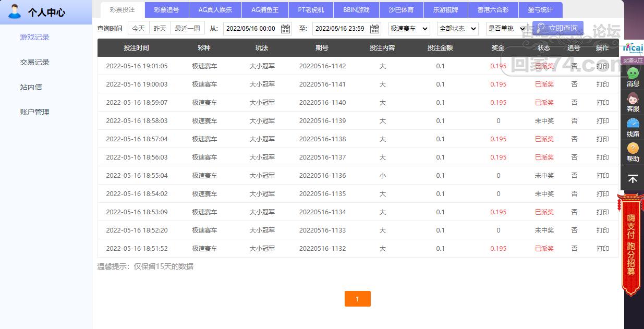Select the AG真人娱乐 tab
Image resolution: width=644 pixels, height=329 pixels.
pos(215,10)
